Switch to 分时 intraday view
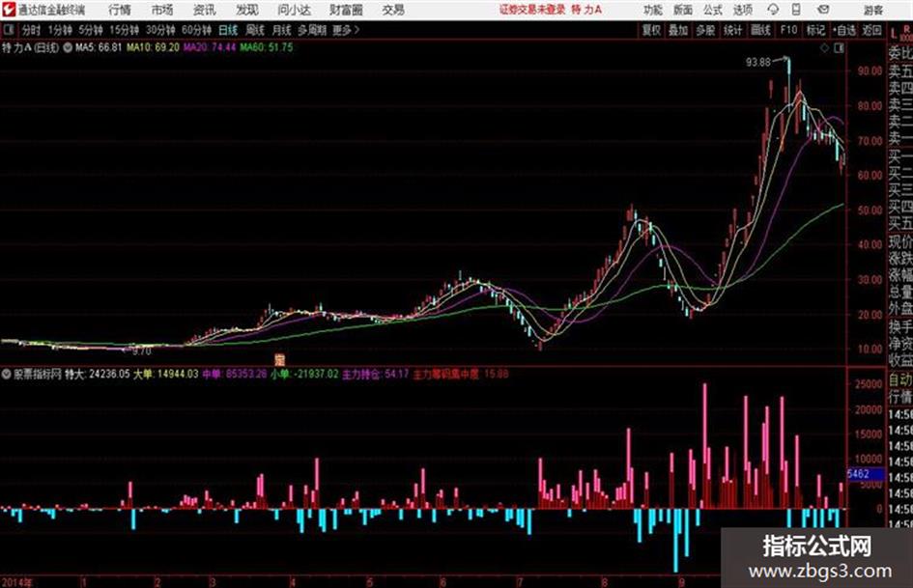This screenshot has width=913, height=588. (x=31, y=30)
